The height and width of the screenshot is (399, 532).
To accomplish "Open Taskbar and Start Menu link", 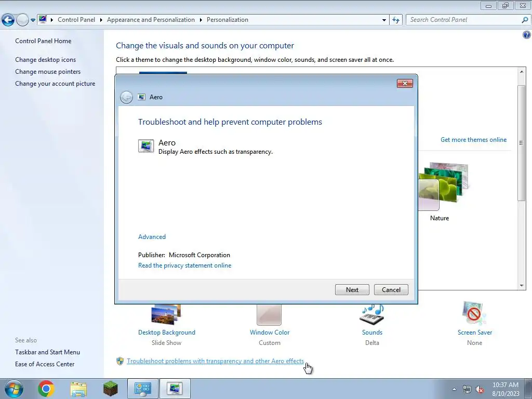I will tap(47, 352).
